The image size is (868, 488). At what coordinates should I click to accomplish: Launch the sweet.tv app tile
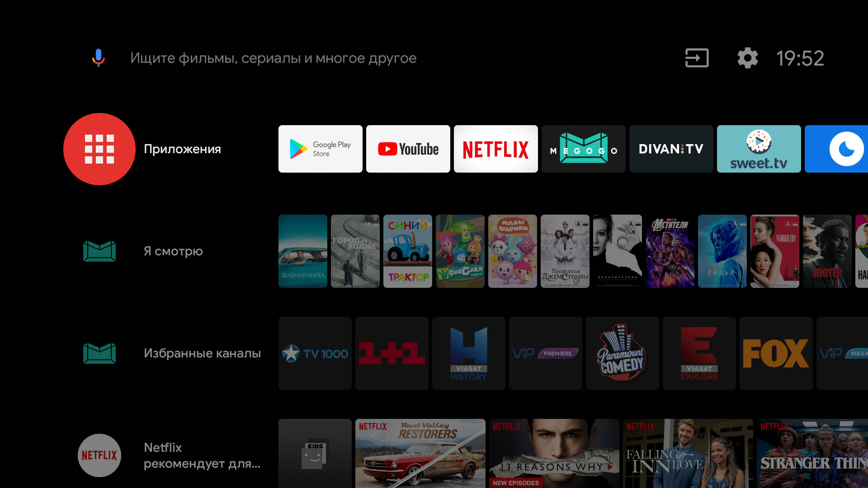click(759, 149)
